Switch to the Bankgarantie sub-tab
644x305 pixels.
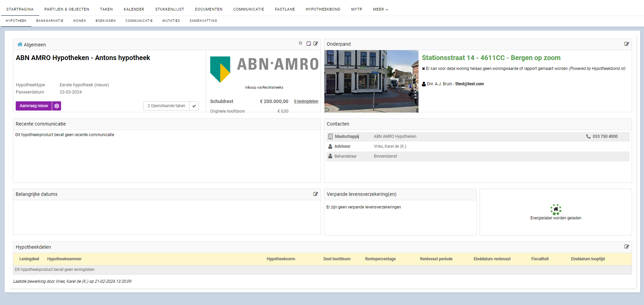[50, 21]
